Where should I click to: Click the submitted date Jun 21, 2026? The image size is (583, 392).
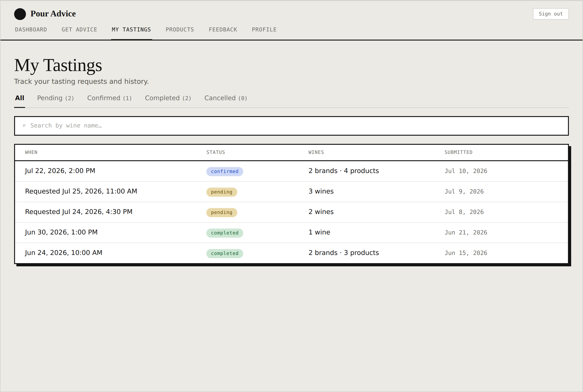(x=466, y=232)
